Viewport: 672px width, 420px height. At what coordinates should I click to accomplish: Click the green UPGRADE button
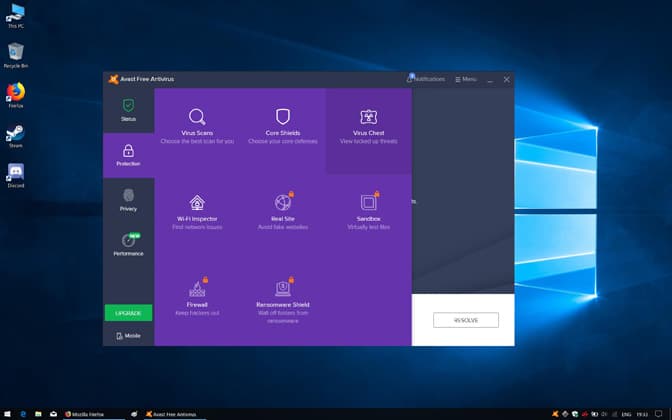tap(128, 313)
